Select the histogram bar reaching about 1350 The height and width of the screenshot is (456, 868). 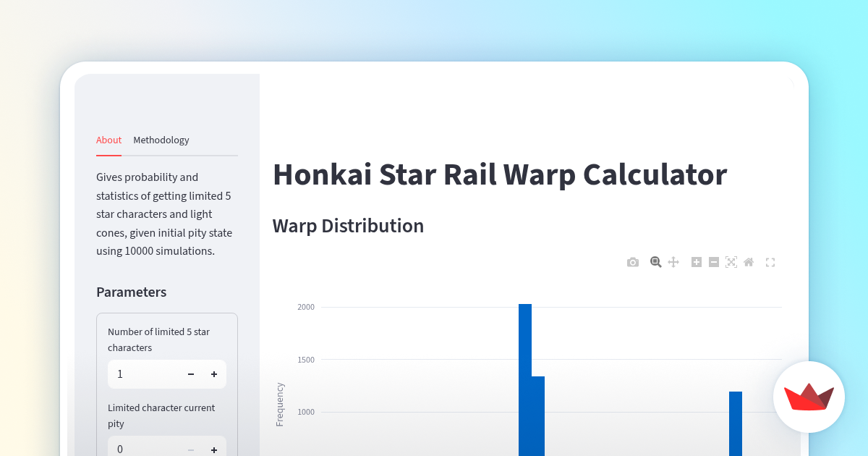538,416
